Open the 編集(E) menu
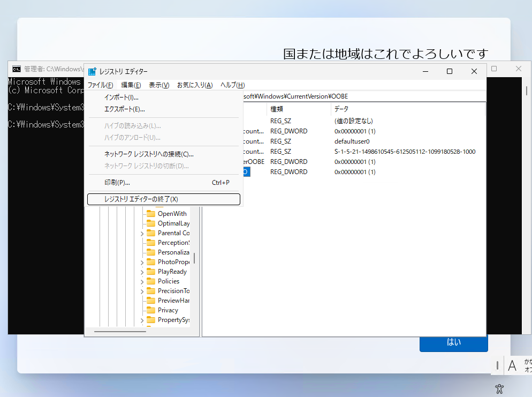 (131, 85)
